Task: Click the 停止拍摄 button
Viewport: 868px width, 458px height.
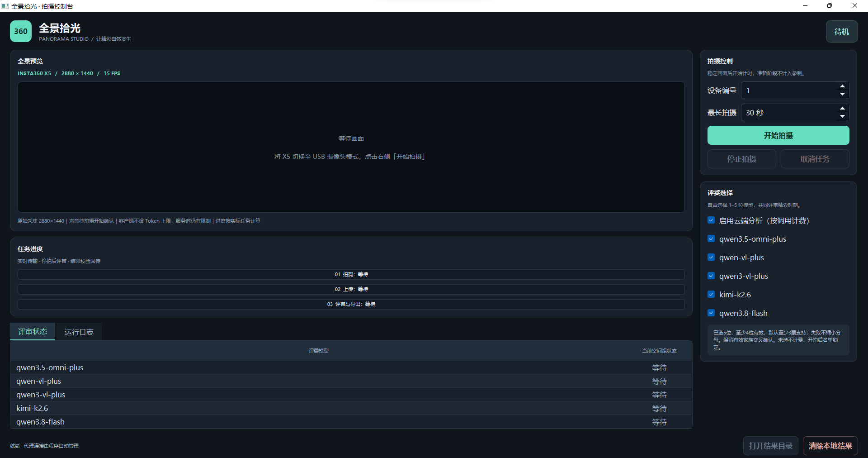Action: (x=741, y=159)
